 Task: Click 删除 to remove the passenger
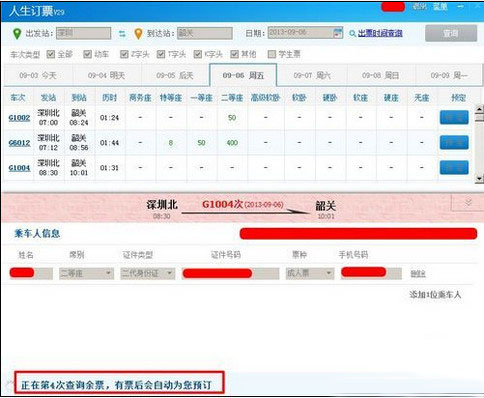coord(418,274)
